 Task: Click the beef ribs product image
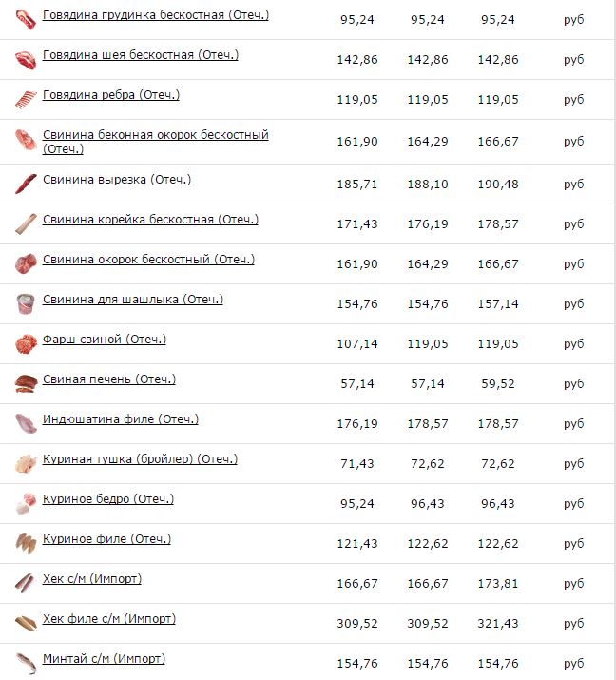[x=26, y=99]
